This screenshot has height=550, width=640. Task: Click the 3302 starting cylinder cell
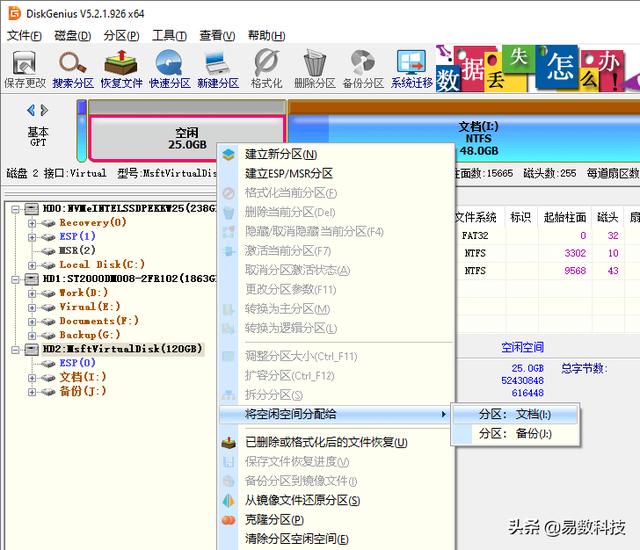pyautogui.click(x=575, y=253)
